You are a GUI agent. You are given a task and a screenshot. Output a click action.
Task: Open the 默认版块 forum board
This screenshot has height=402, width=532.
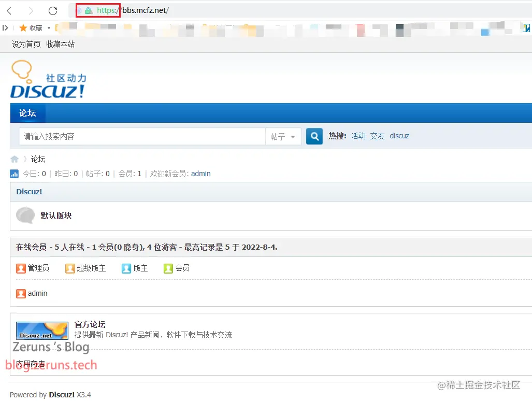tap(56, 216)
